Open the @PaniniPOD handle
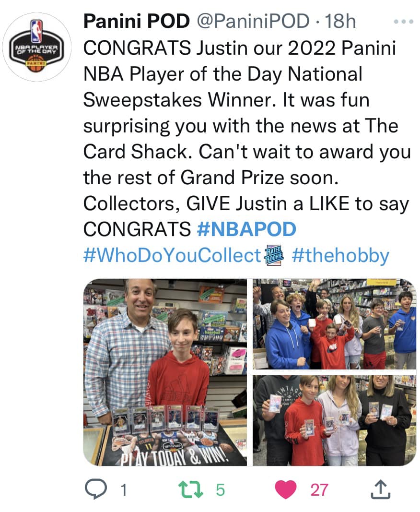420x512 pixels. tap(253, 21)
